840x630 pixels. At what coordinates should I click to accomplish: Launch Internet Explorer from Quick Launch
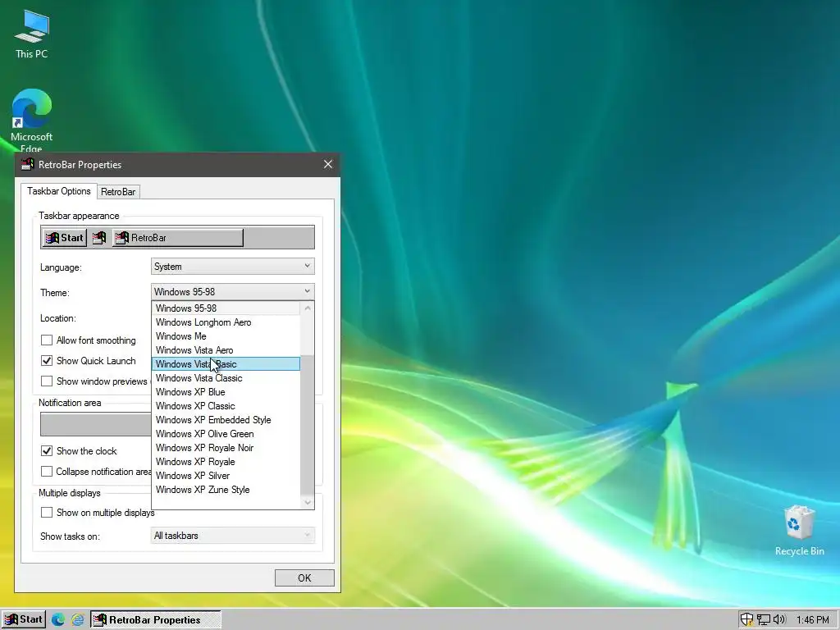[x=78, y=620]
